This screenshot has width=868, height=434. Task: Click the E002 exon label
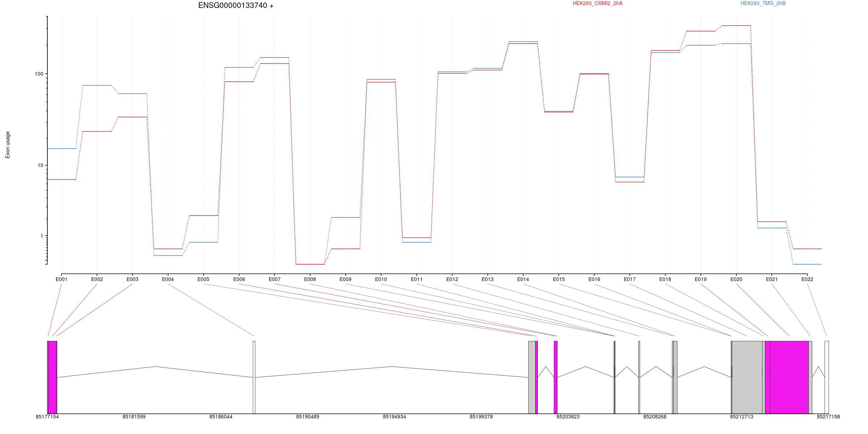pos(97,279)
